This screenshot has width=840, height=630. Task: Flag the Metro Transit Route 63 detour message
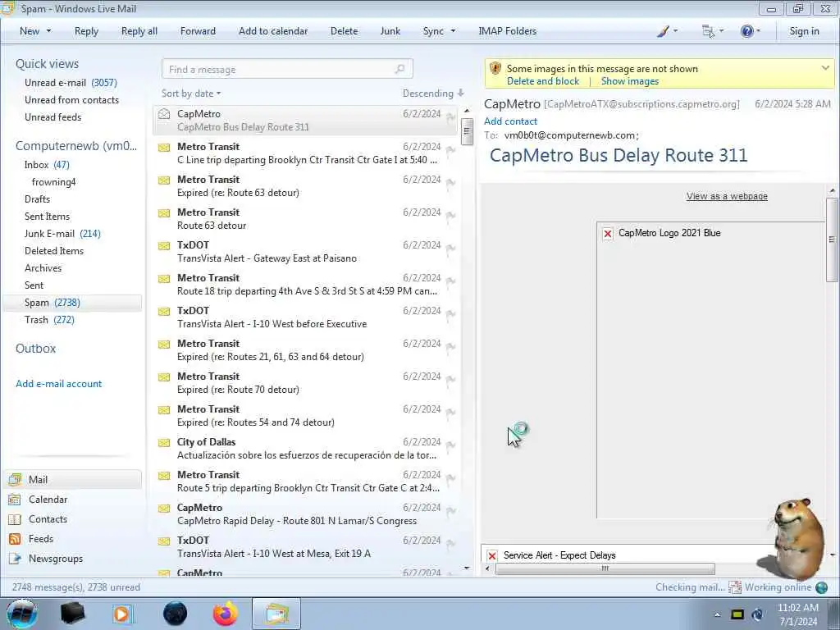tap(450, 216)
